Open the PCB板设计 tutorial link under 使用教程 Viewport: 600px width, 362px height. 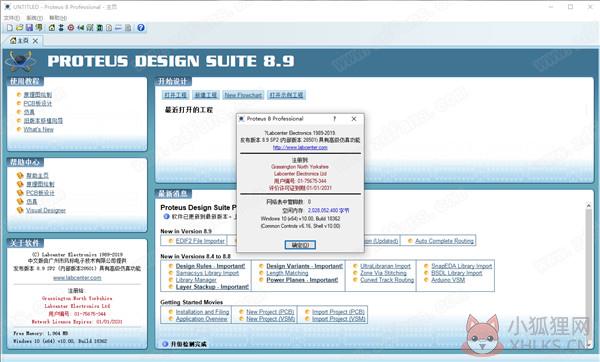(38, 103)
